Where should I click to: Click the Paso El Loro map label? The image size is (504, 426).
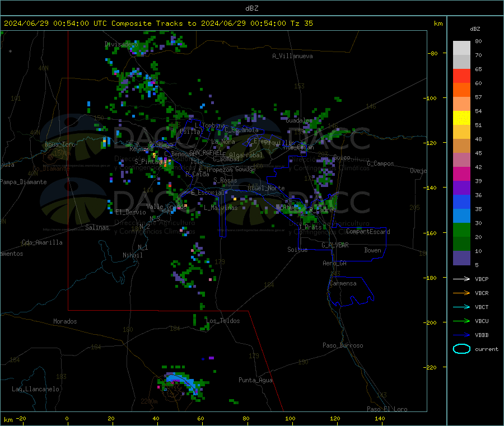tap(387, 409)
